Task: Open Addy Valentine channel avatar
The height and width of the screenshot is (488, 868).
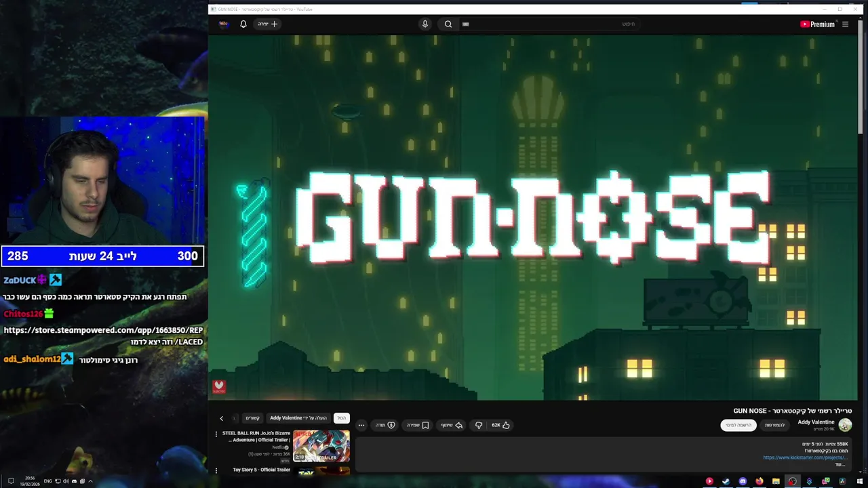Action: [x=845, y=425]
